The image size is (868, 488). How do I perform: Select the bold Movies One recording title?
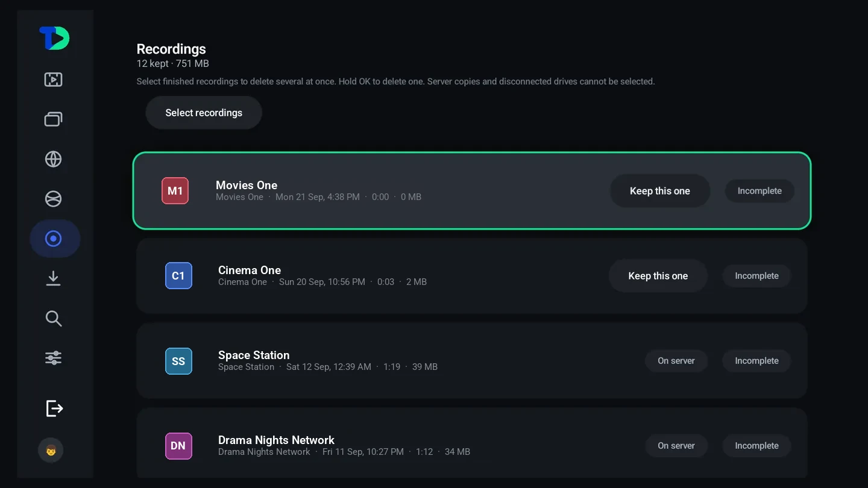pos(247,186)
